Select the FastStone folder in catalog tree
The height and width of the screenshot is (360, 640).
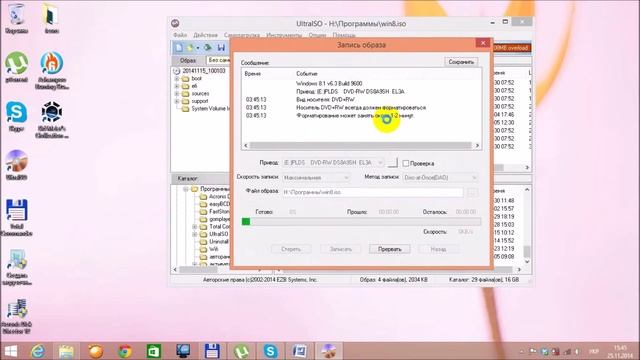(x=215, y=211)
